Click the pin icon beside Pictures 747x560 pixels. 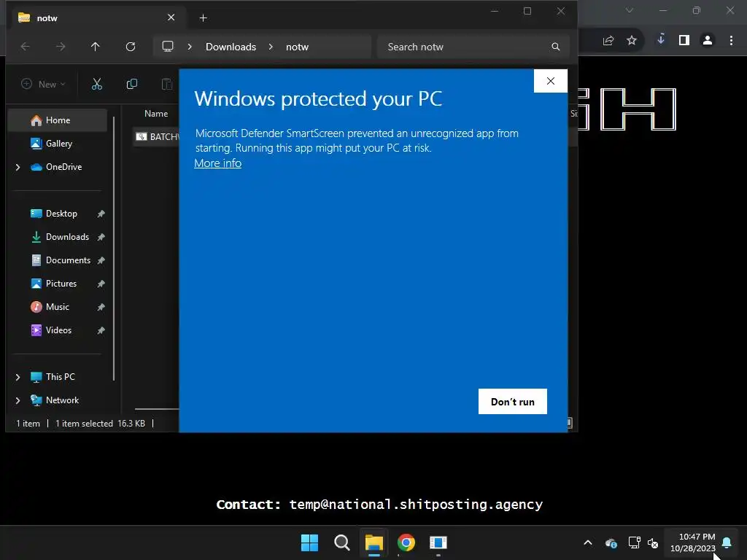click(101, 284)
